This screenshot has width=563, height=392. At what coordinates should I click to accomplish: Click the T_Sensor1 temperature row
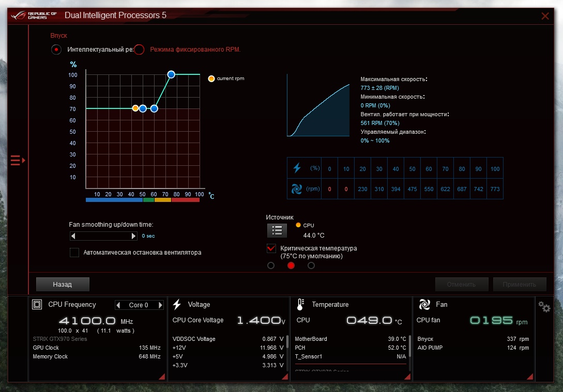point(351,356)
